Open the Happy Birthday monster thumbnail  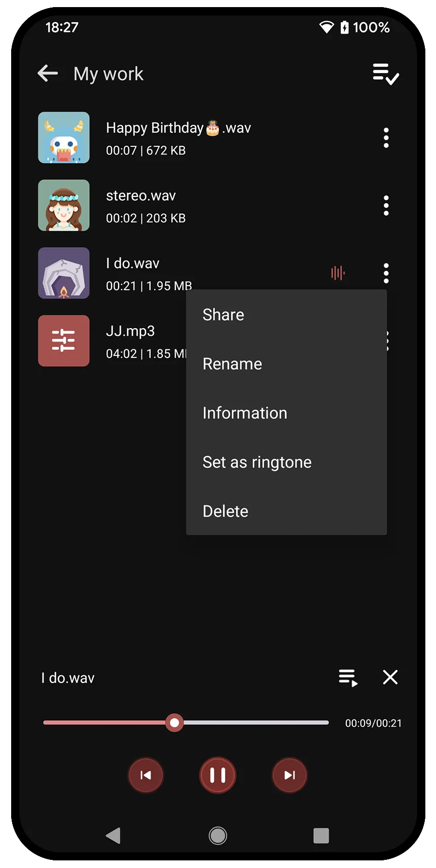[64, 138]
